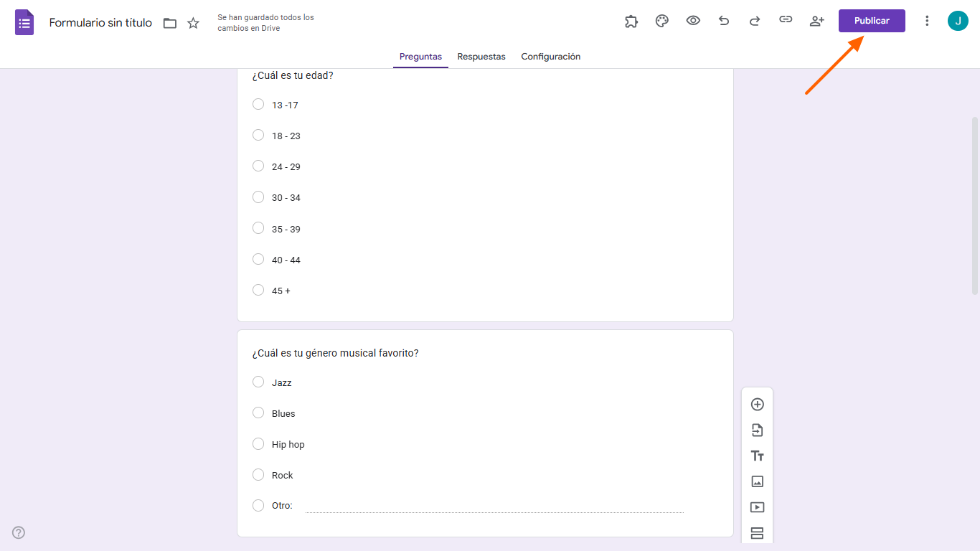Select the 18 - 23 age option
980x551 pixels.
point(258,135)
